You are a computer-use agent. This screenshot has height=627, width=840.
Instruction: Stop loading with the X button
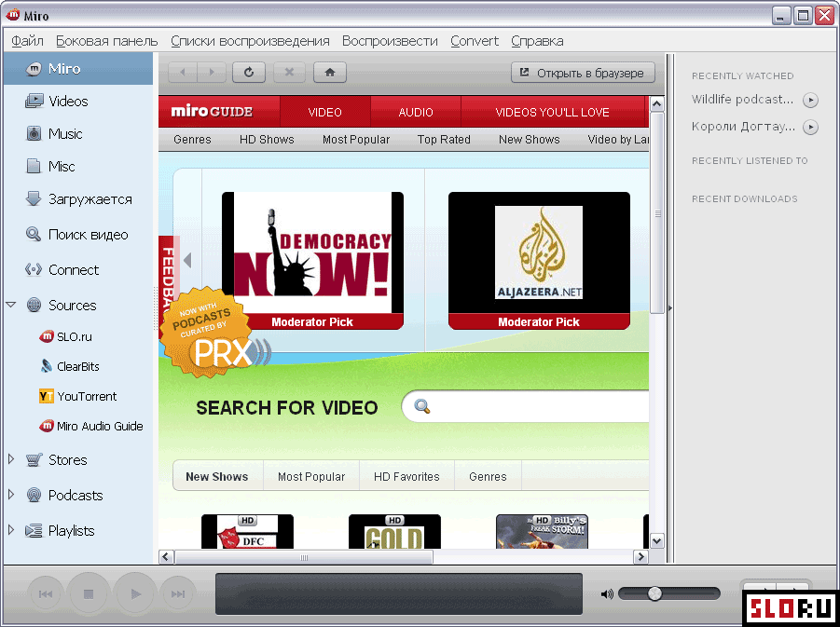[x=289, y=73]
